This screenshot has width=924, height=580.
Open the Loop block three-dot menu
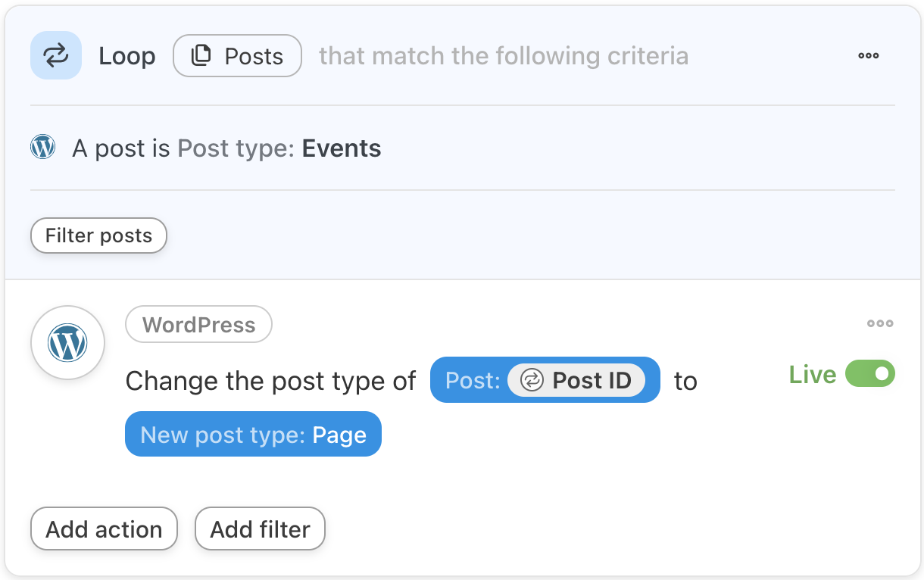(x=868, y=55)
